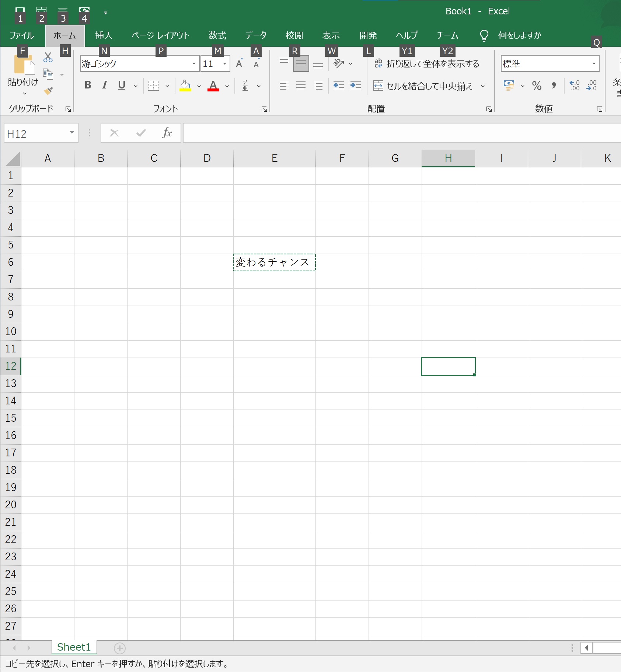This screenshot has height=672, width=621.
Task: Switch to the 数式 tab
Action: (x=217, y=35)
